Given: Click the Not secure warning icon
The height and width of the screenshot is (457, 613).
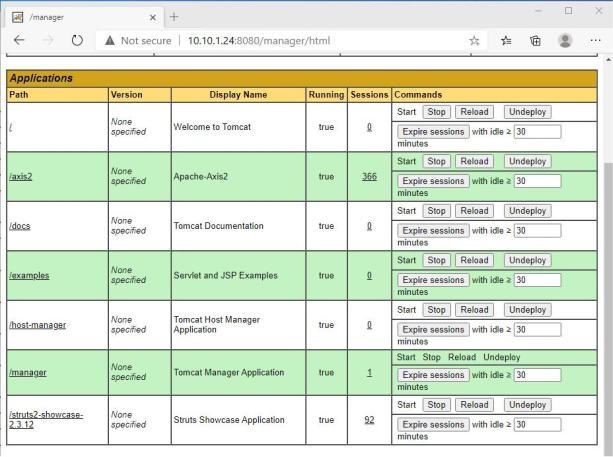Looking at the screenshot, I should (110, 40).
